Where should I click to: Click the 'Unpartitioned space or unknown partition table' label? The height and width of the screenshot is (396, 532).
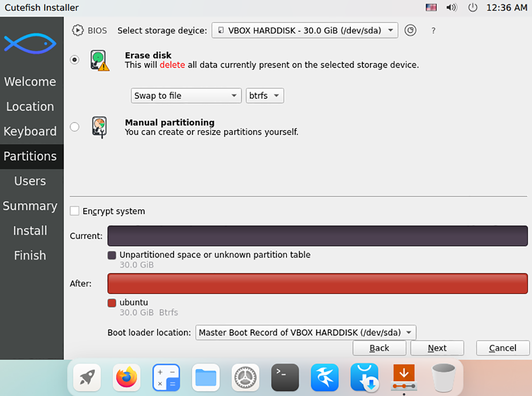tap(215, 255)
